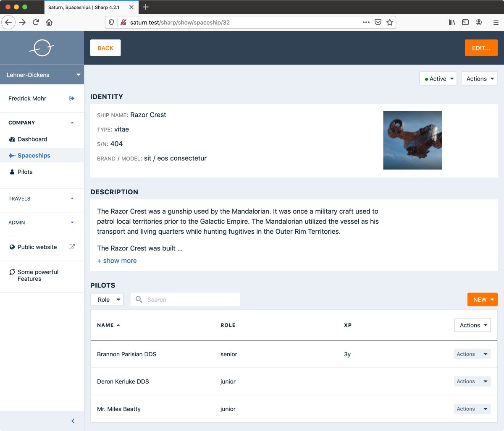Open the top Actions dropdown near Active
Image resolution: width=504 pixels, height=431 pixels.
479,78
